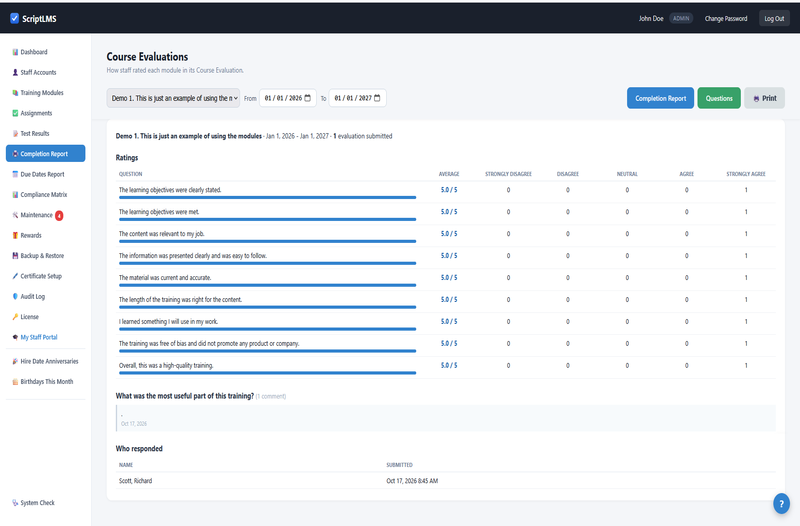Click the '(1 comment)' label

tap(270, 396)
